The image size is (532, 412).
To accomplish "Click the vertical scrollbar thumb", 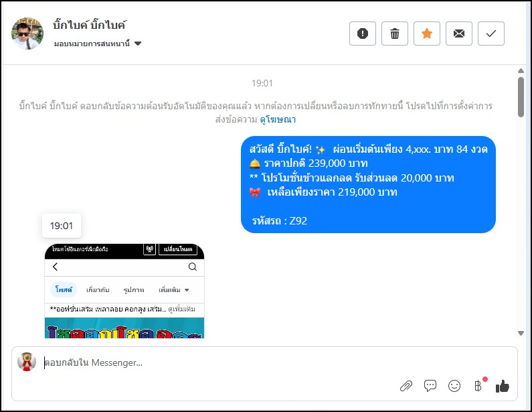I will click(x=521, y=97).
